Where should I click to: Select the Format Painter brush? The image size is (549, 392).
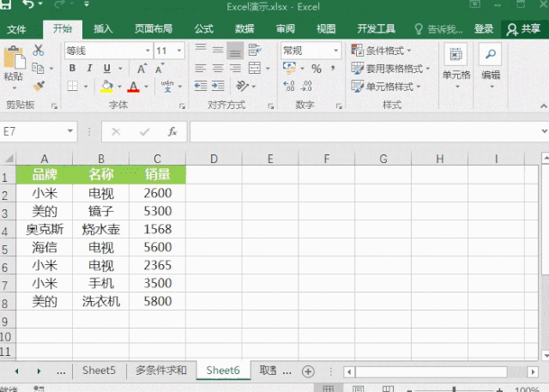[x=39, y=86]
